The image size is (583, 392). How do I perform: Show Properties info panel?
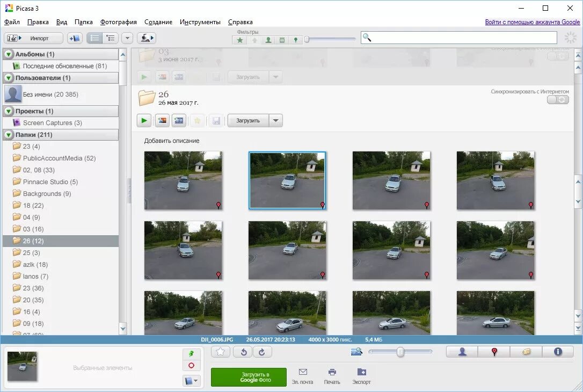558,352
